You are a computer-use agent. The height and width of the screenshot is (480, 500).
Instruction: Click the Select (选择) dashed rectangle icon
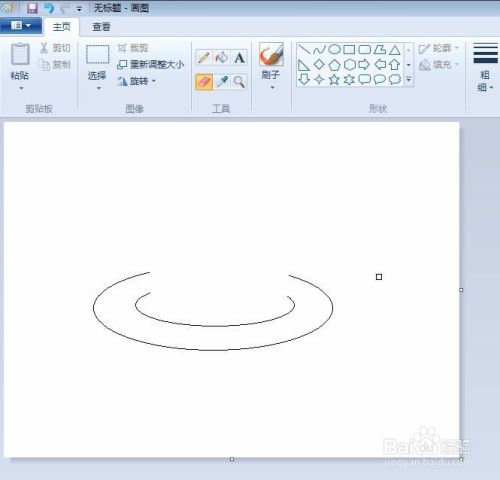point(97,54)
